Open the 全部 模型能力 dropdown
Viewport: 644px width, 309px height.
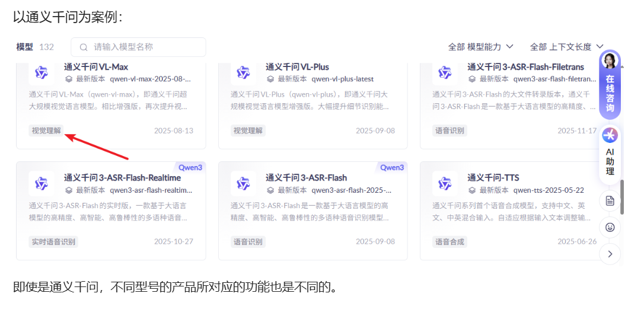coord(480,47)
